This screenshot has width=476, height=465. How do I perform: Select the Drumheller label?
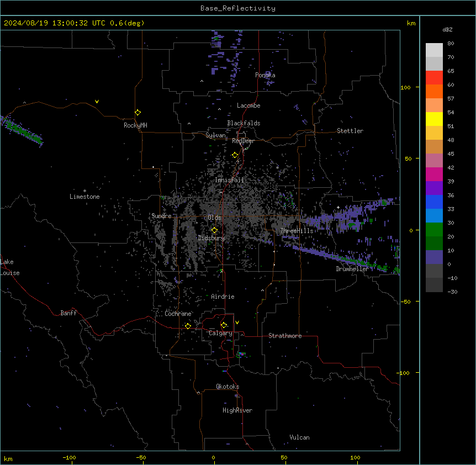coord(352,269)
